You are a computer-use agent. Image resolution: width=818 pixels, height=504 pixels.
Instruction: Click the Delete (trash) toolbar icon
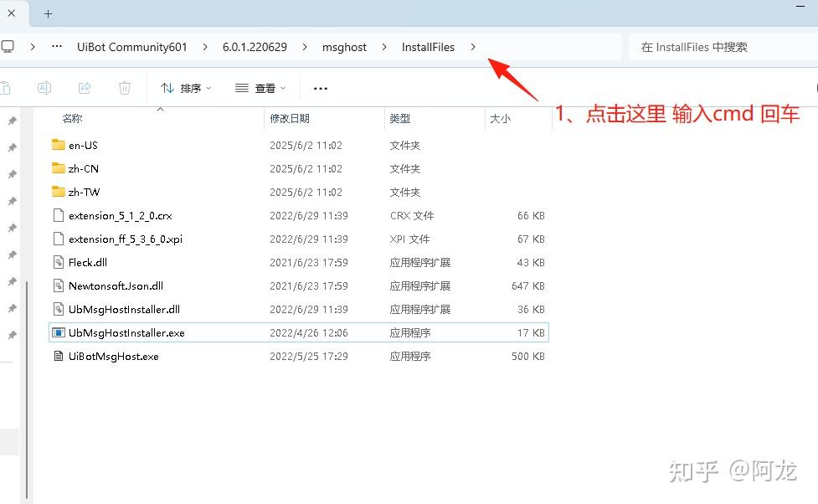pos(124,88)
